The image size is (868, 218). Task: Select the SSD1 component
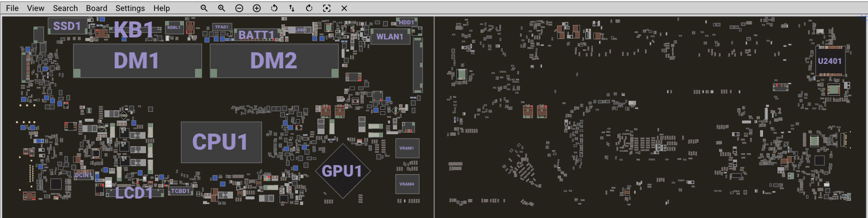coord(67,26)
